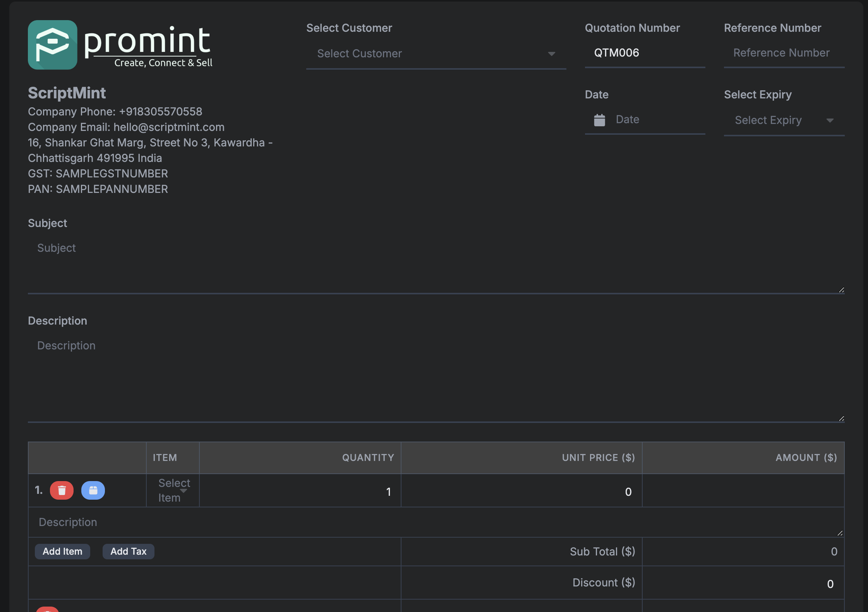Click the Discount ($) label
Viewport: 868px width, 612px height.
(604, 583)
